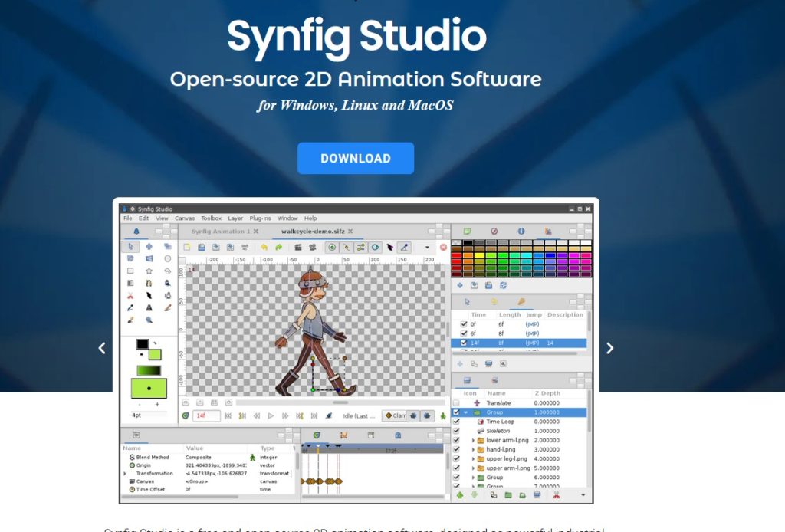785x532 pixels.
Task: Toggle the selected Group layer checkbox
Action: [456, 412]
